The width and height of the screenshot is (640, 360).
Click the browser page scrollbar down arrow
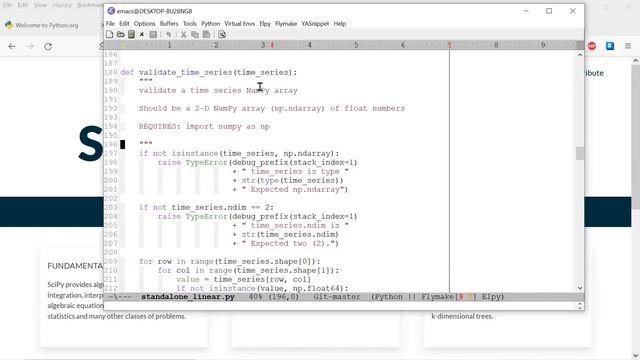[636, 356]
